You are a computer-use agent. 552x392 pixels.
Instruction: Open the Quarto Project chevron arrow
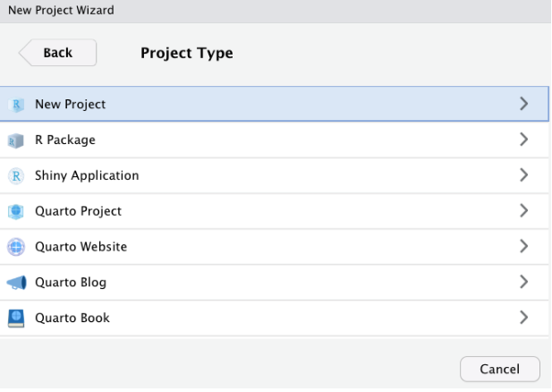[x=524, y=211]
